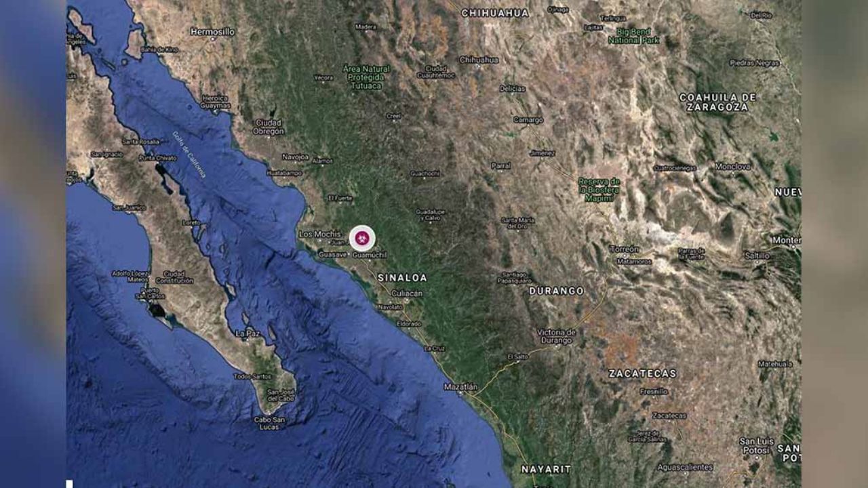Click the COAHUILA DE ZARAGOZA label
Image resolution: width=868 pixels, height=488 pixels.
click(x=717, y=102)
